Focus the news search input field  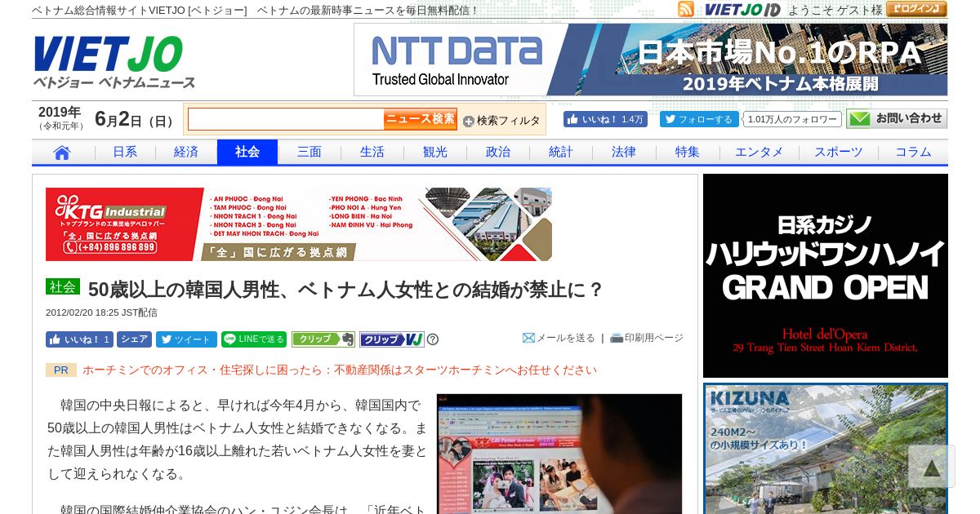(286, 119)
